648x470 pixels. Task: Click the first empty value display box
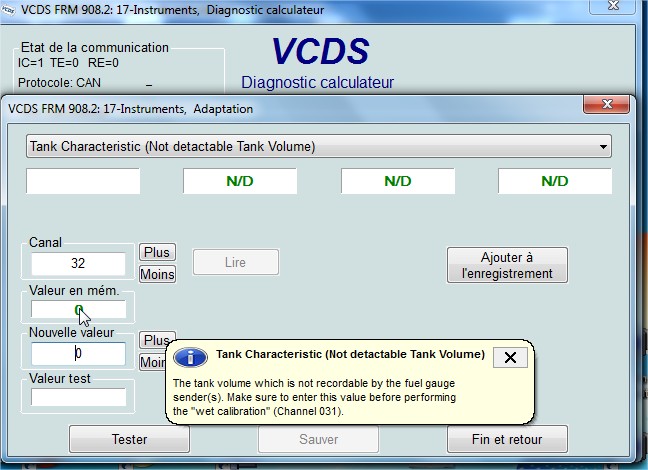pyautogui.click(x=83, y=181)
